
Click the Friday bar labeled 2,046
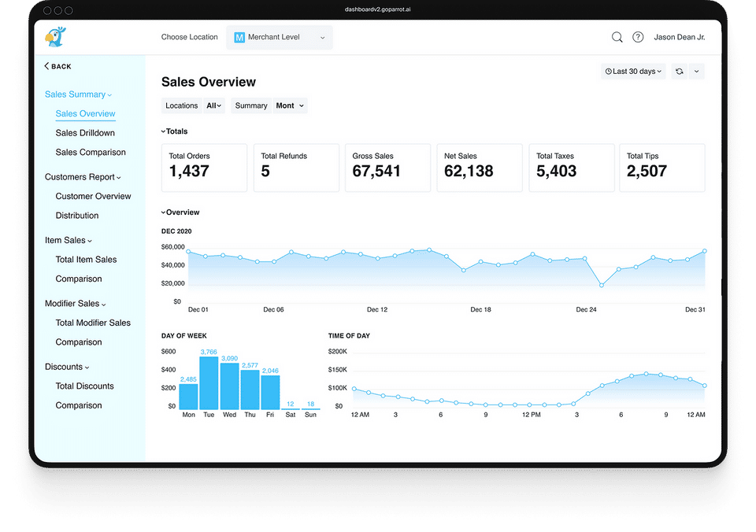[x=270, y=393]
